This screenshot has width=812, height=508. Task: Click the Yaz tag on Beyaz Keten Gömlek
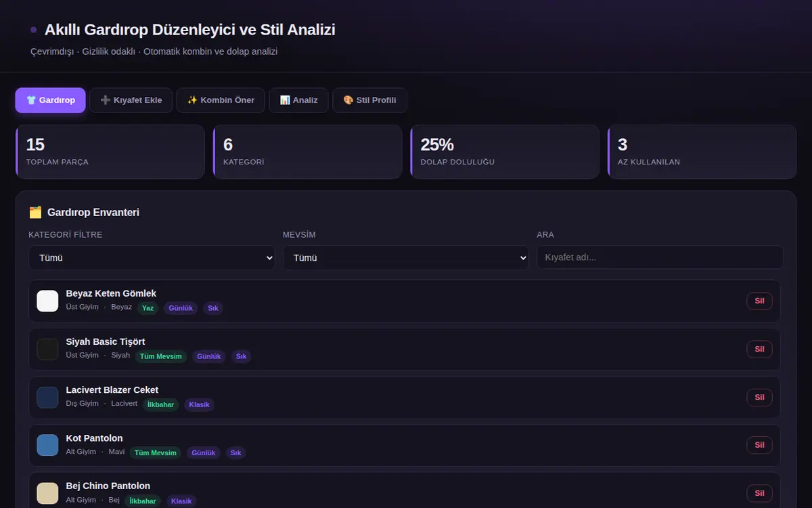pyautogui.click(x=148, y=308)
